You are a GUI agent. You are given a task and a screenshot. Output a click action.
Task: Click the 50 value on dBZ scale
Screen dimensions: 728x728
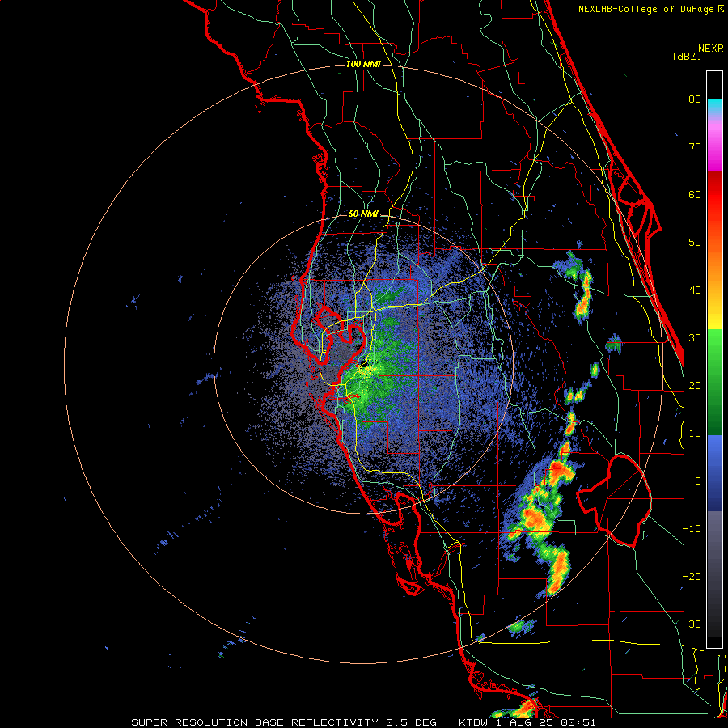[x=695, y=243]
